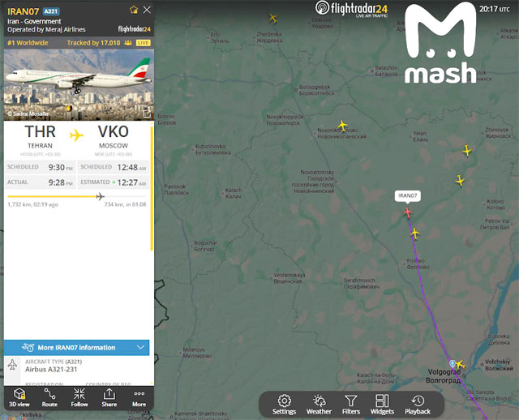Start flight Playback
Viewport: 519px width, 420px height.
pyautogui.click(x=418, y=405)
